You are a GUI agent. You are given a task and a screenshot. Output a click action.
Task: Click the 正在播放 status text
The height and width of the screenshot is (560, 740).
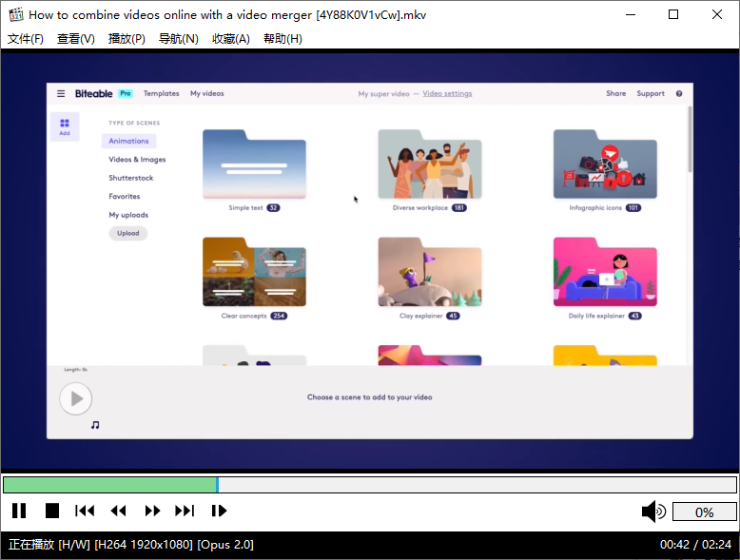click(x=31, y=545)
